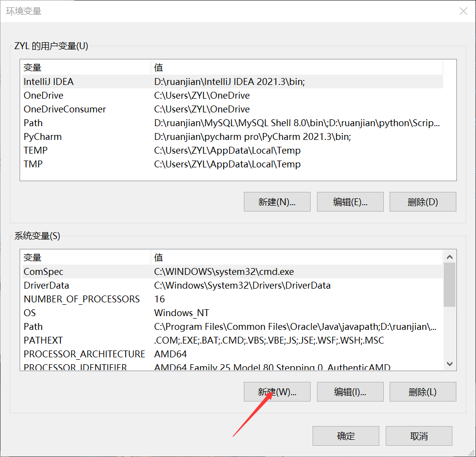This screenshot has width=476, height=457.
Task: Click 新建(W) button for system variables
Action: [x=277, y=392]
